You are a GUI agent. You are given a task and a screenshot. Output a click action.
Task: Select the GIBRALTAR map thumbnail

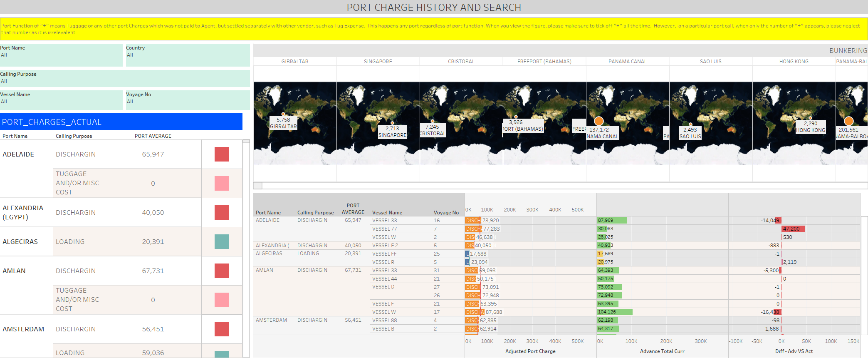point(295,123)
